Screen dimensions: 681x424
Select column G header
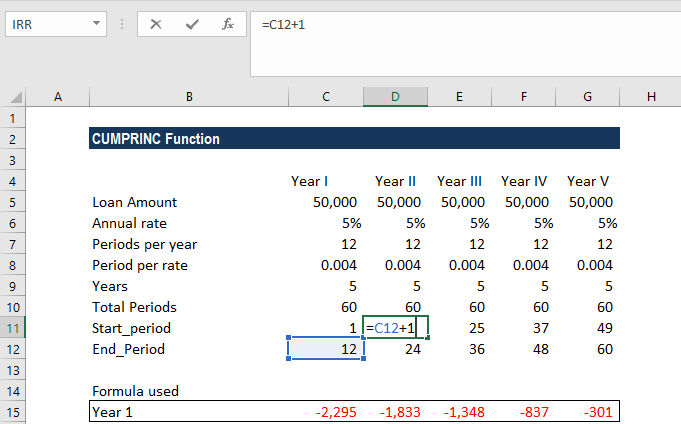click(587, 96)
